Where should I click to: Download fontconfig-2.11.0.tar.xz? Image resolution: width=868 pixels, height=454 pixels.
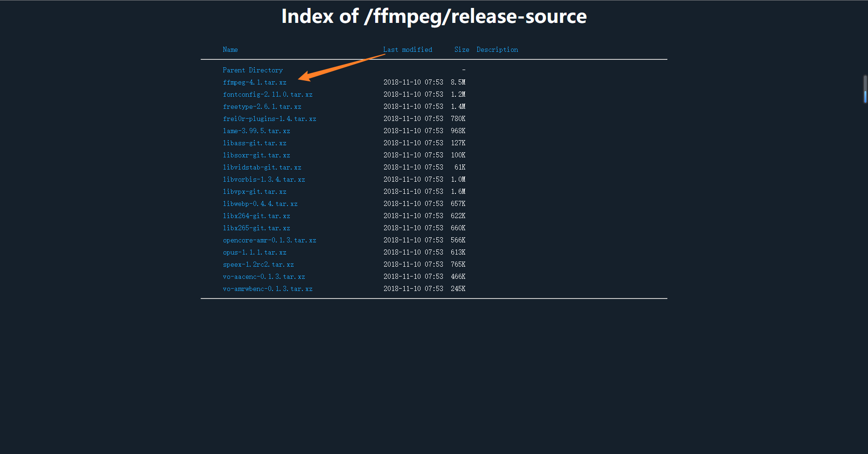pyautogui.click(x=268, y=94)
